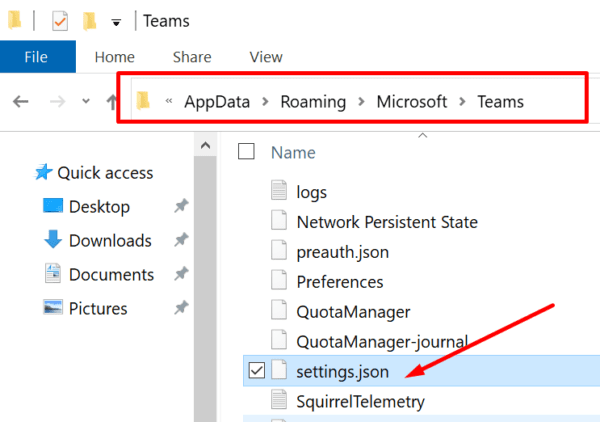Click the Preferences file icon
The image size is (600, 422).
279,279
